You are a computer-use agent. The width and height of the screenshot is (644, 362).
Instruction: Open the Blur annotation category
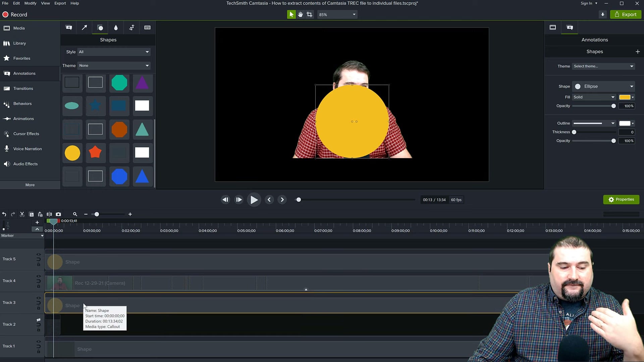click(115, 27)
